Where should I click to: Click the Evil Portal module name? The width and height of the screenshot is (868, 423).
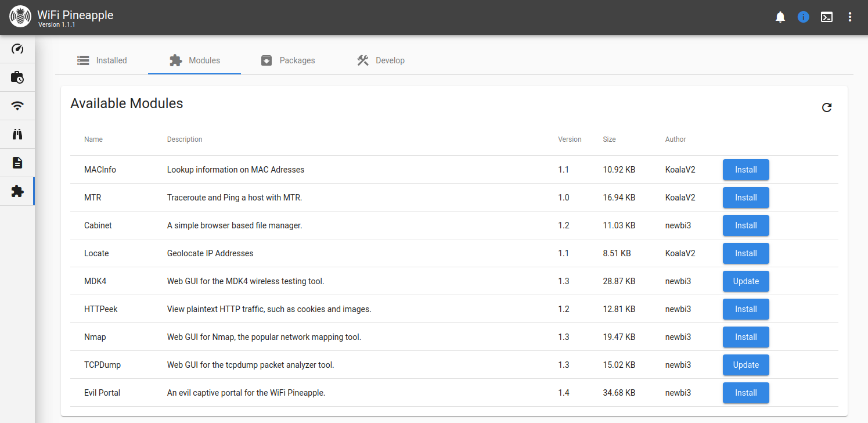point(102,393)
